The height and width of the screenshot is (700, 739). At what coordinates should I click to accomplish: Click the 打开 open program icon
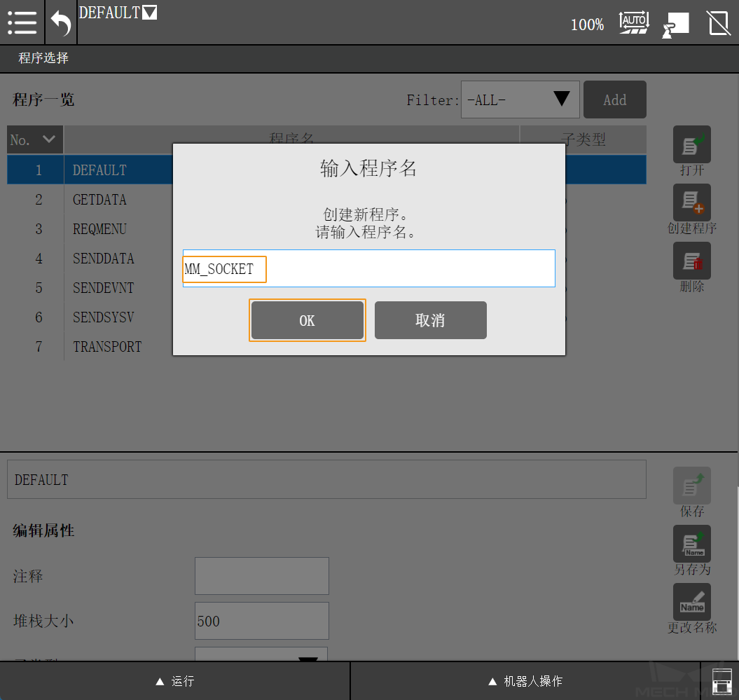click(691, 145)
